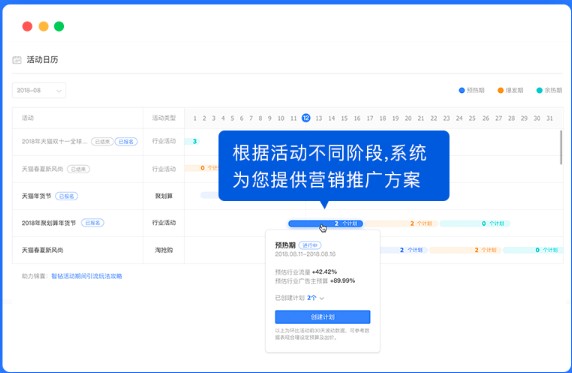Image resolution: width=572 pixels, height=373 pixels.
Task: Click orange 2个计划 bar on 聚划算年货节 row
Action: (401, 223)
